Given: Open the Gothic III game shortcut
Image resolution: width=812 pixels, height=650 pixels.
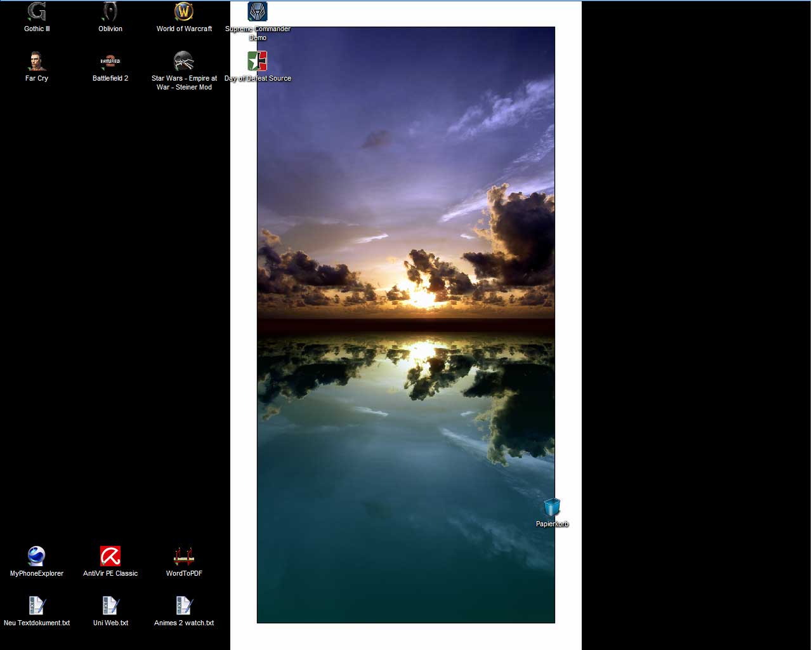Looking at the screenshot, I should 37,12.
